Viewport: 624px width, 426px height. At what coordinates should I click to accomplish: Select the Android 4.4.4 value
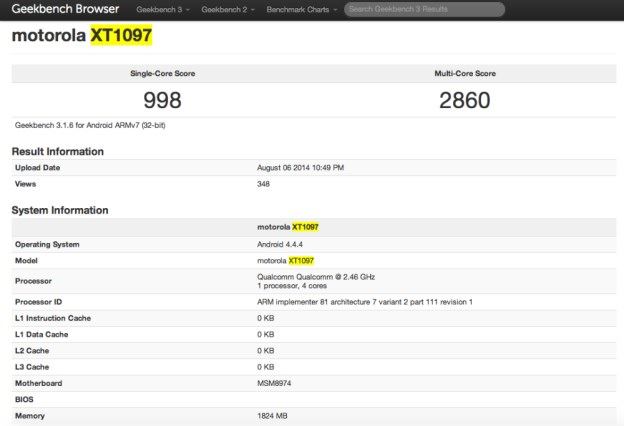[280, 244]
